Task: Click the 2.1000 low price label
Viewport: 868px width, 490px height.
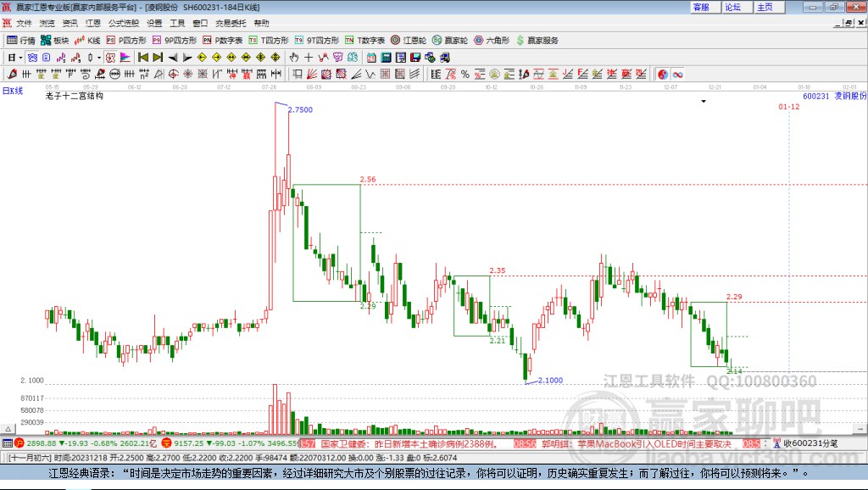Action: click(551, 380)
